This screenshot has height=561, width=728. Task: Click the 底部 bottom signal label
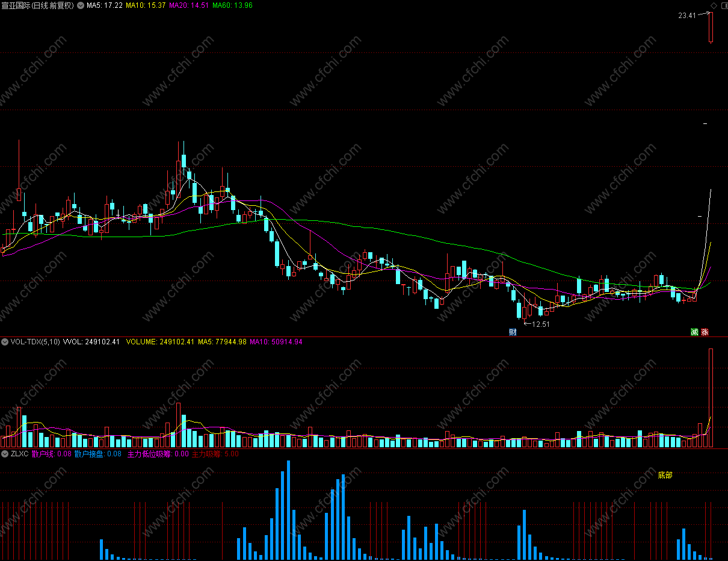pyautogui.click(x=665, y=476)
